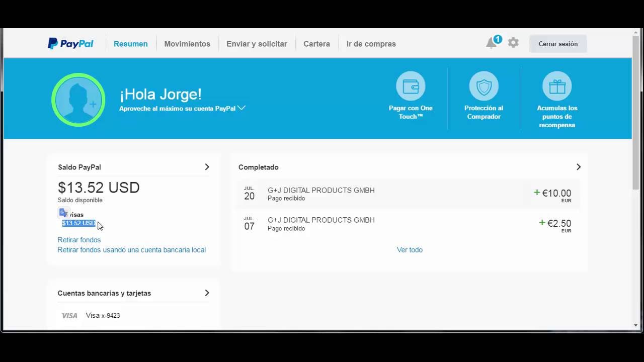Open the Movimientos tab

click(x=187, y=44)
